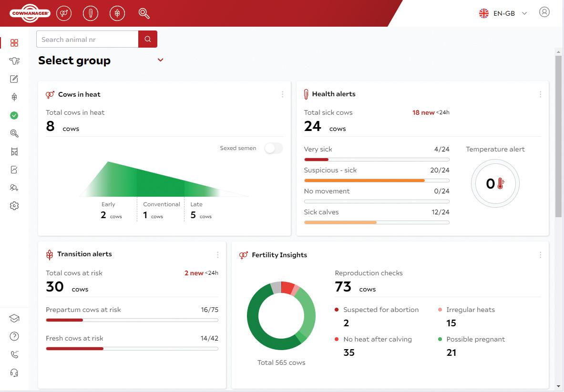Click the Health alerts title

point(334,94)
